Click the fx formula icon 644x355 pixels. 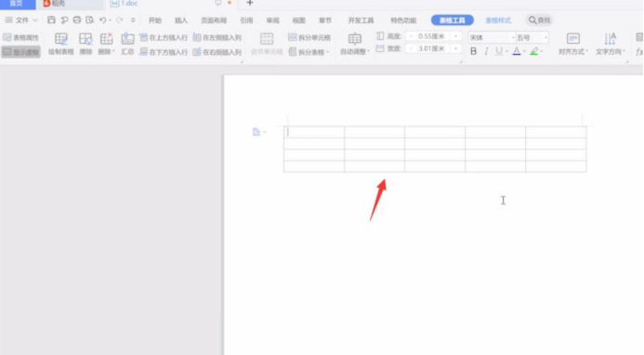(x=639, y=52)
